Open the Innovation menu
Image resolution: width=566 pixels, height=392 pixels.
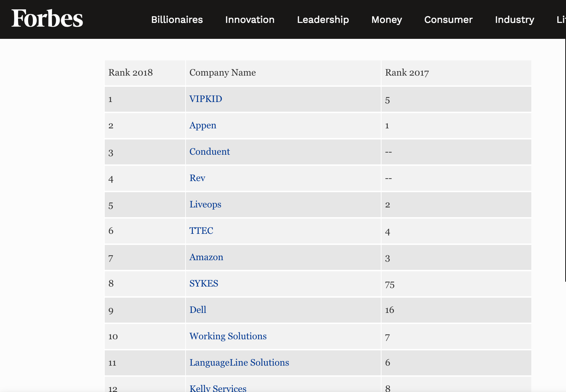[250, 20]
